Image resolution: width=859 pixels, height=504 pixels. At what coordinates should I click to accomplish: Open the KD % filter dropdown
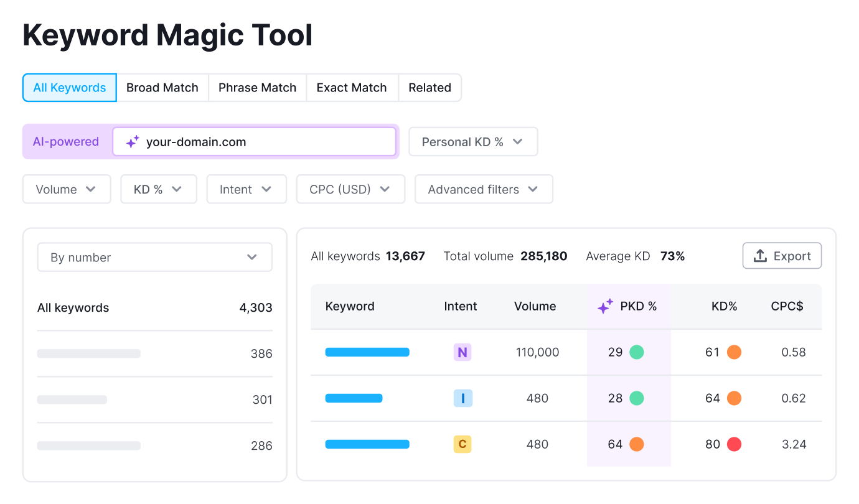(x=159, y=189)
